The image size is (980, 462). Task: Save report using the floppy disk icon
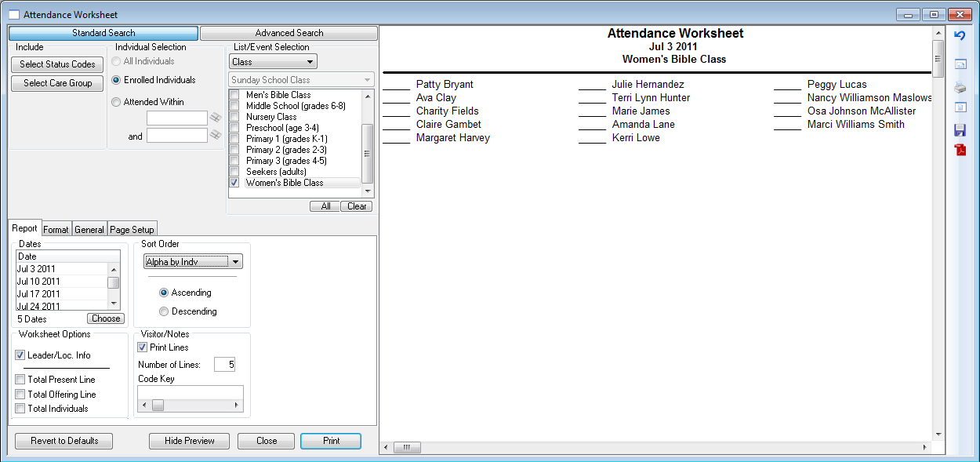tap(960, 130)
